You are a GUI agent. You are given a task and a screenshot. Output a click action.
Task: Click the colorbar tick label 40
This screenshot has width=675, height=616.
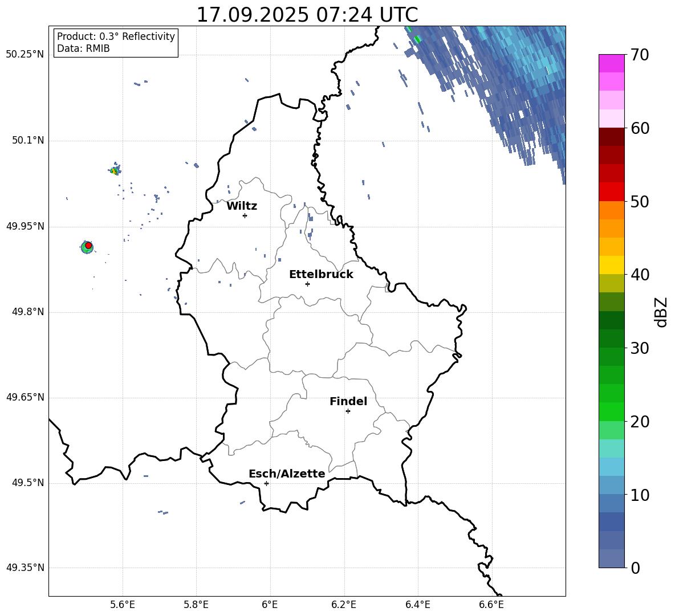coord(640,275)
